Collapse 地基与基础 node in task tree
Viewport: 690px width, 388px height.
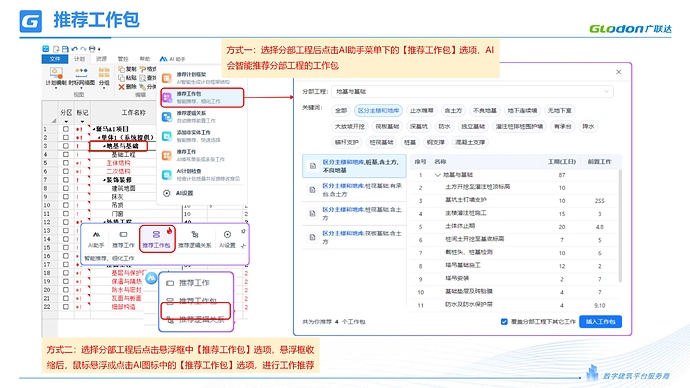tap(104, 146)
